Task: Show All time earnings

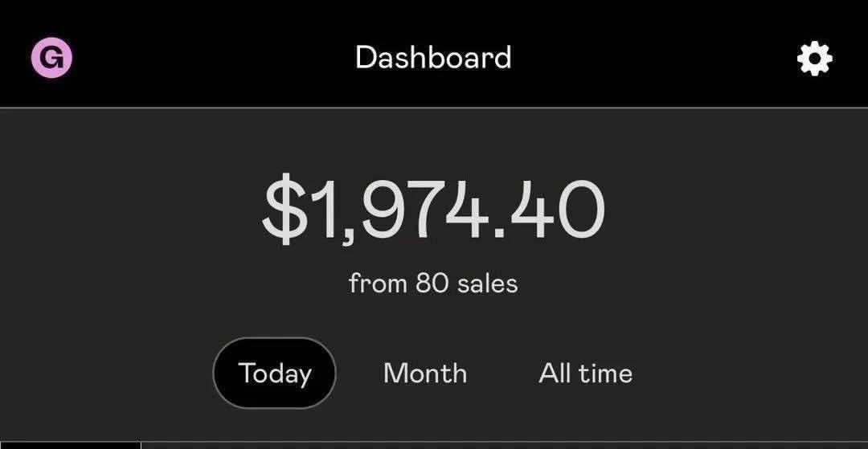Action: click(x=585, y=373)
